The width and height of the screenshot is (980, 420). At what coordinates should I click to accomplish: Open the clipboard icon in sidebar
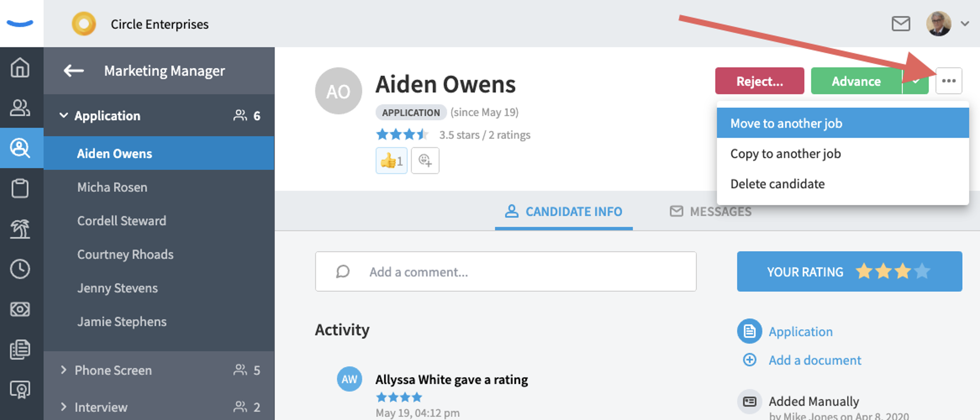(x=20, y=188)
